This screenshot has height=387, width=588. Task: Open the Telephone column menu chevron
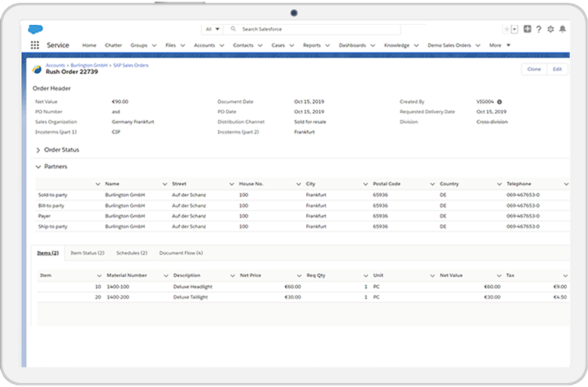pos(566,184)
